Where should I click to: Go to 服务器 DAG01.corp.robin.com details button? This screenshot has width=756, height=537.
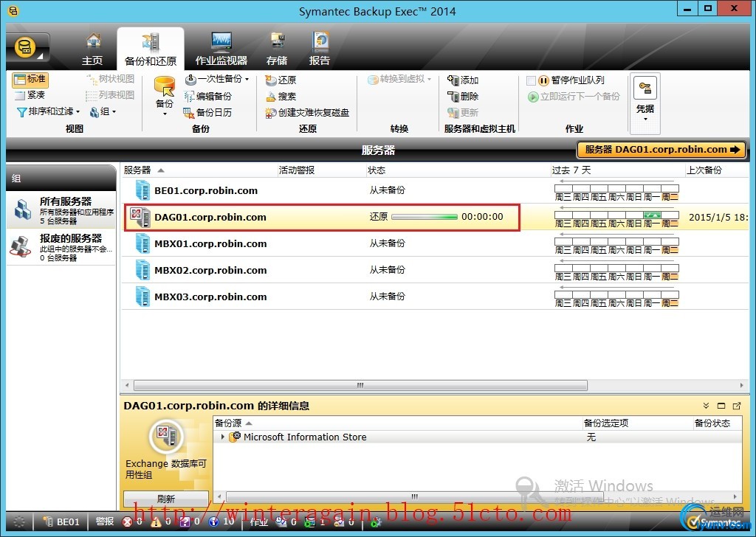[x=661, y=150]
